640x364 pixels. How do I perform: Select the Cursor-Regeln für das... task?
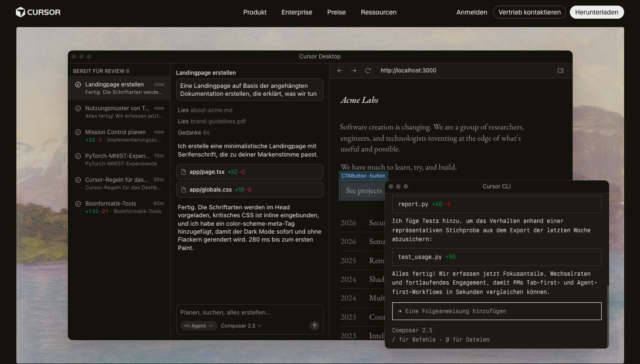tap(119, 183)
